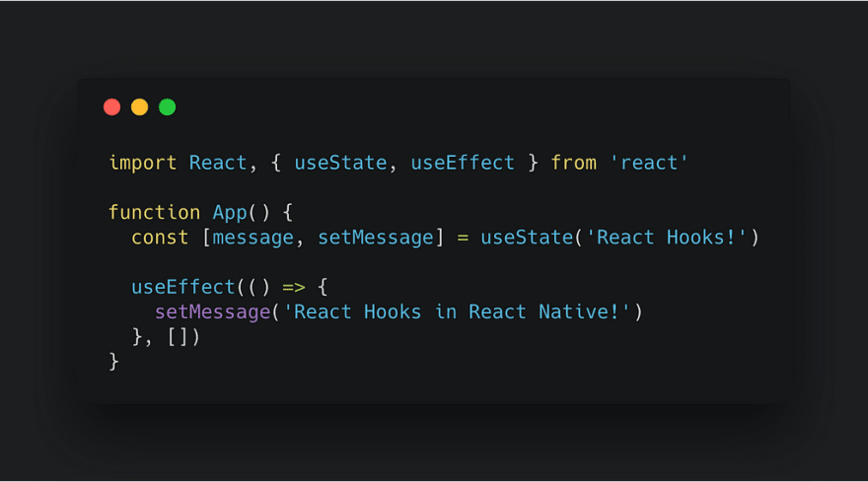Click the 'function' keyword
868x482 pixels.
[x=154, y=213]
